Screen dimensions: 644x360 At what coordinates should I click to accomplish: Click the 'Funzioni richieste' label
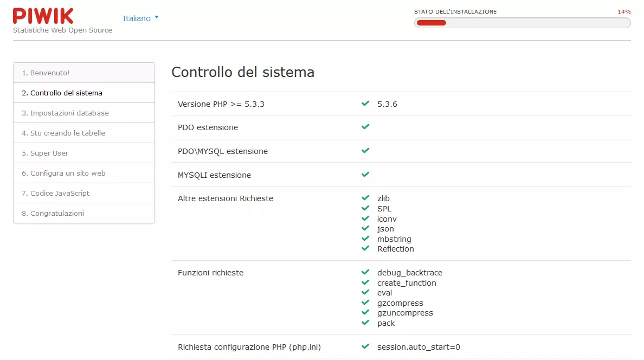[210, 273]
